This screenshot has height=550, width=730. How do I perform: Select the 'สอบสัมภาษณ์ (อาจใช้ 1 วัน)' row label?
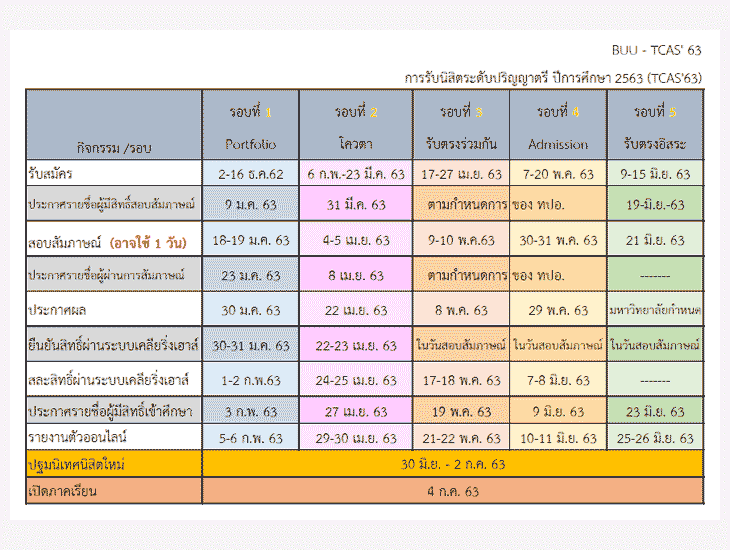[114, 239]
